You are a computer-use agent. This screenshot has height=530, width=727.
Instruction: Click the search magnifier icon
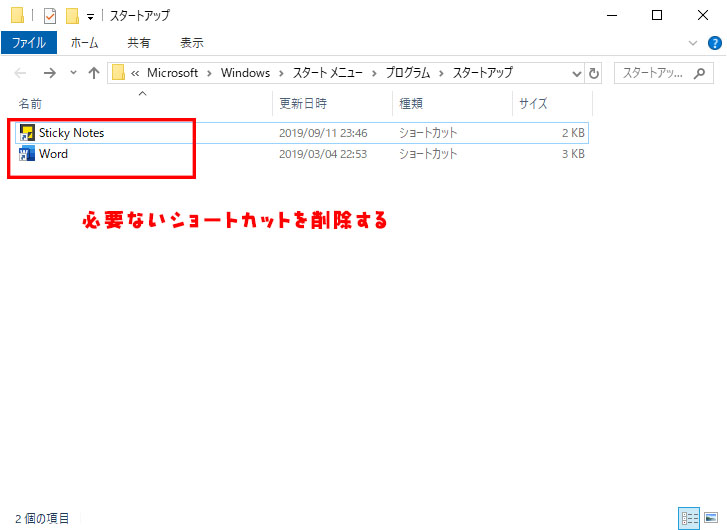[x=699, y=73]
